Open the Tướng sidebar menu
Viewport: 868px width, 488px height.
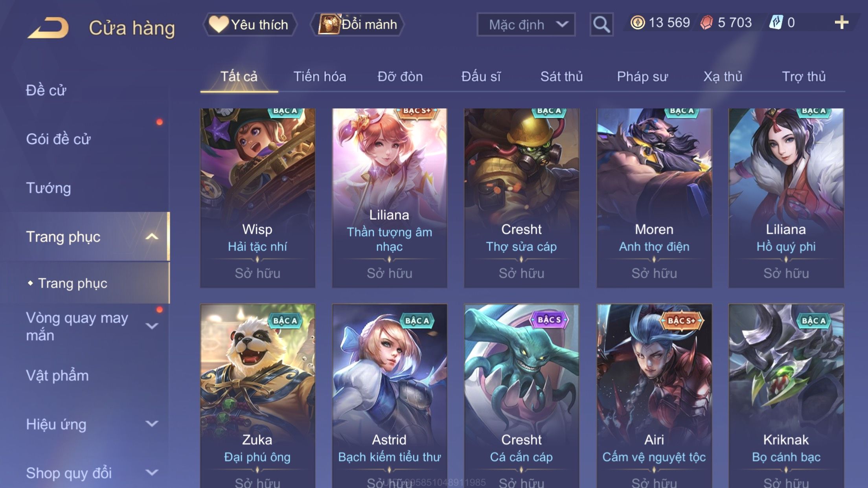(48, 188)
